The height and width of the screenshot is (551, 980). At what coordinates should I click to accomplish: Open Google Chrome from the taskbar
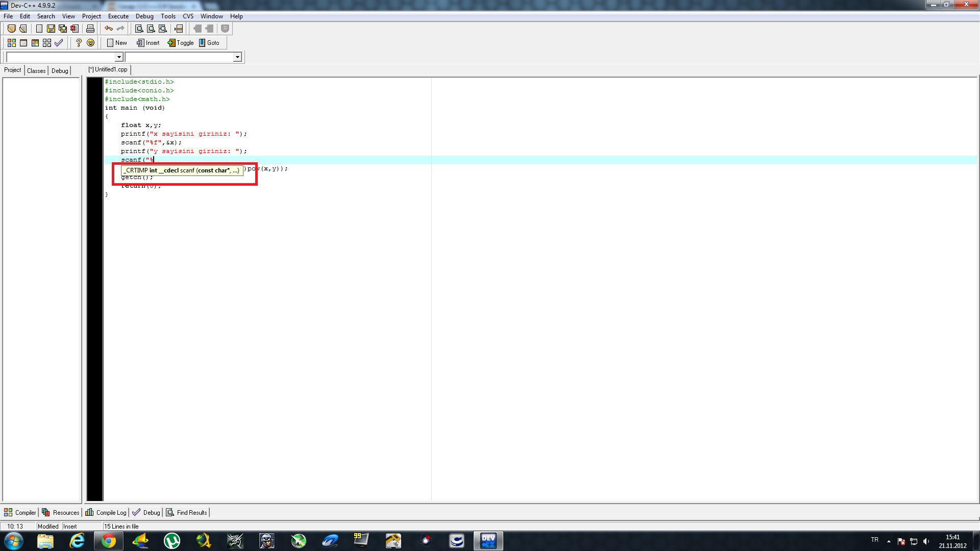108,541
